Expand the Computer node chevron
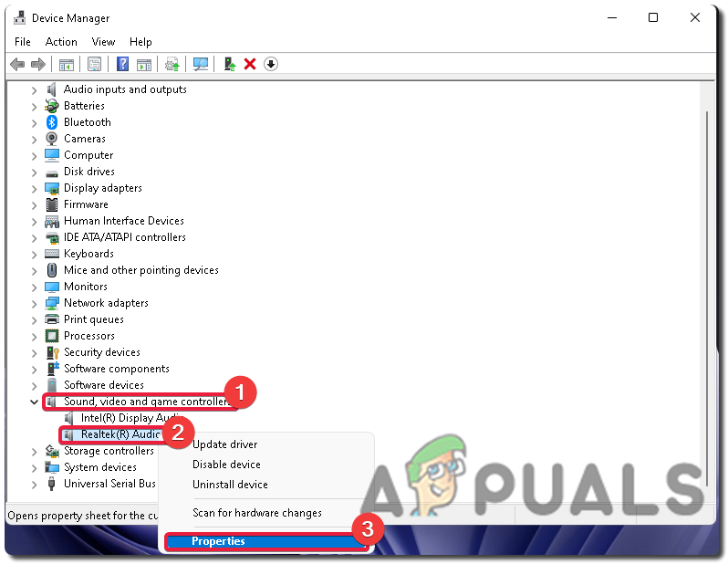Image resolution: width=728 pixels, height=564 pixels. point(34,156)
